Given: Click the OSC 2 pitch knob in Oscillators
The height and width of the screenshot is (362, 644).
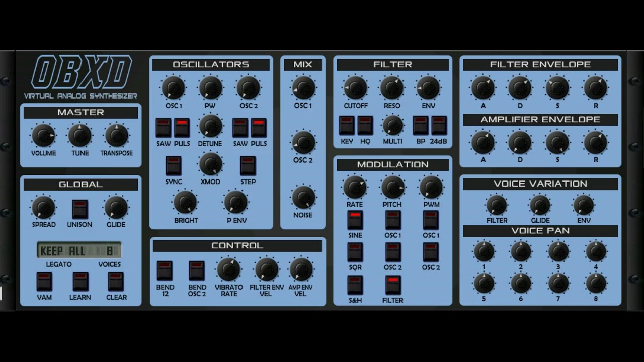Looking at the screenshot, I should [248, 88].
